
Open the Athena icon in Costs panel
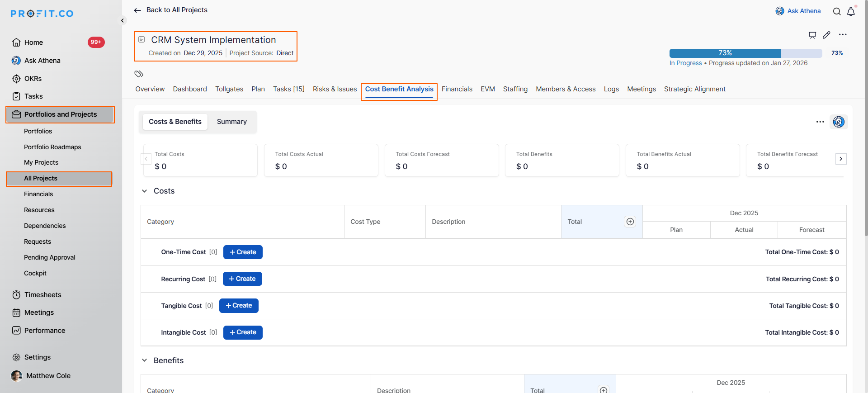(839, 122)
